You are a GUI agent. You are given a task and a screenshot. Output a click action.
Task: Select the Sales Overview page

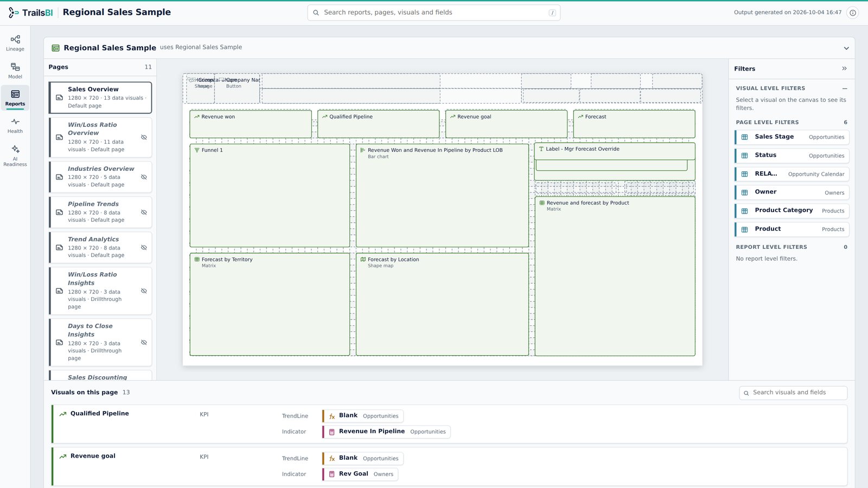(x=100, y=98)
